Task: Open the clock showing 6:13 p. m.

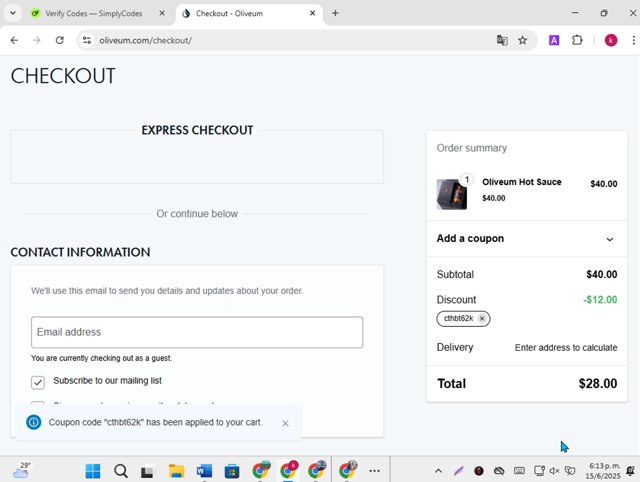Action: [603, 471]
